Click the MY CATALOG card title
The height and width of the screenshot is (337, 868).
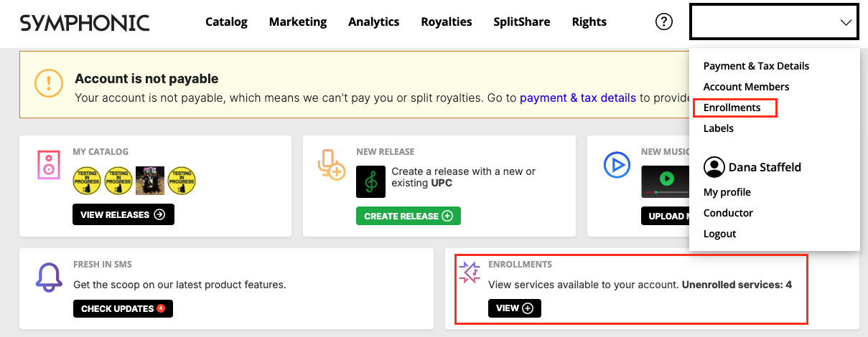click(101, 152)
